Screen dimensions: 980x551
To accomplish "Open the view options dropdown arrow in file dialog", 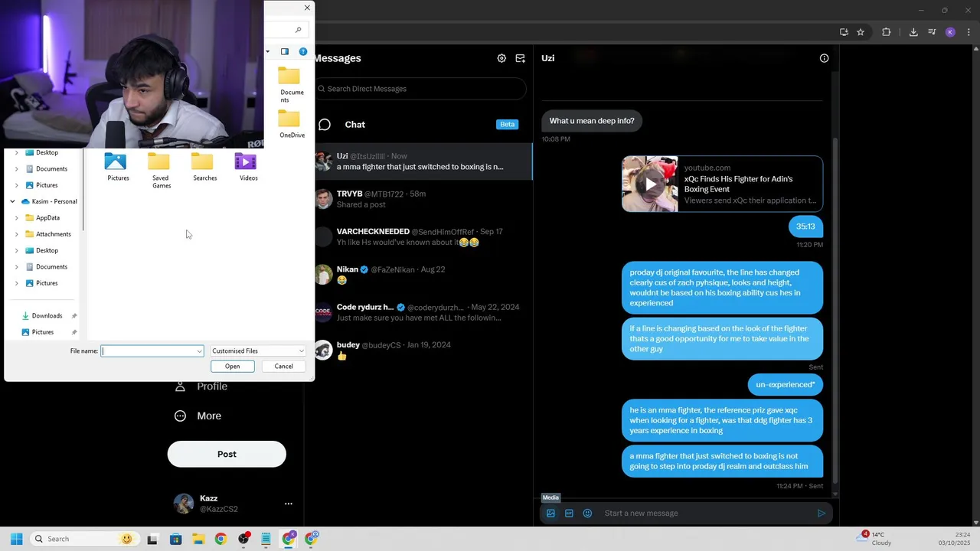I will 268,51.
